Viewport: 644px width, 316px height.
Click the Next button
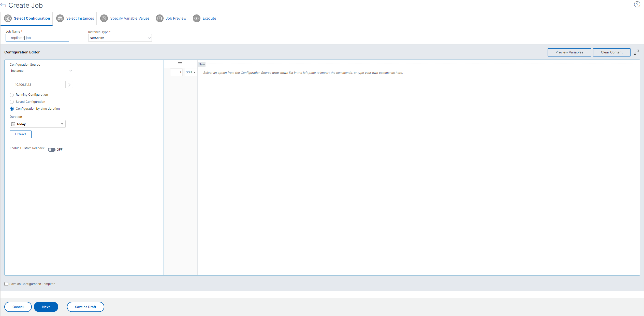pos(46,307)
